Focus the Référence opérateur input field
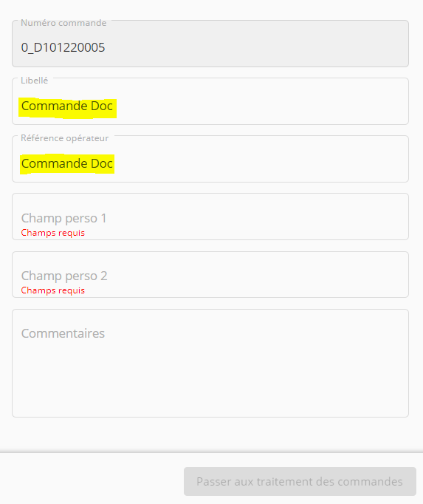This screenshot has width=423, height=504. point(210,159)
